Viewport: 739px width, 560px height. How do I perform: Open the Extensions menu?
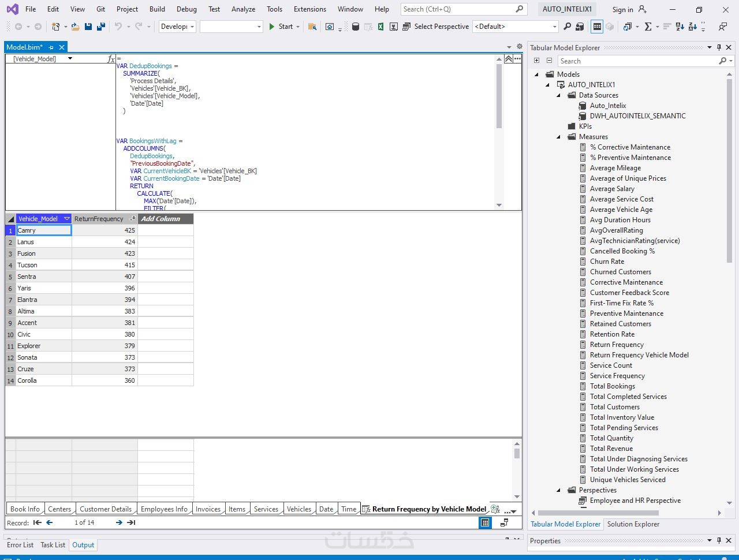click(309, 9)
